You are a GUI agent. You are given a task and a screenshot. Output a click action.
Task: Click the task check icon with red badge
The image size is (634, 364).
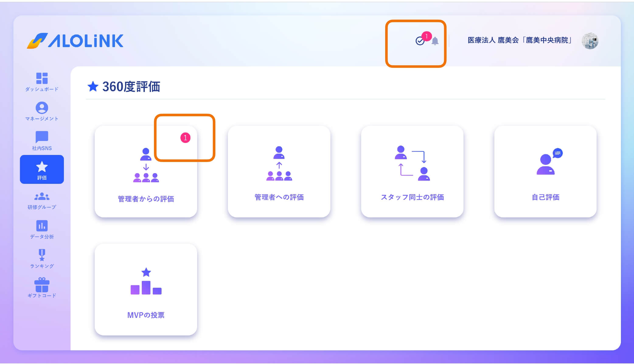click(x=420, y=41)
